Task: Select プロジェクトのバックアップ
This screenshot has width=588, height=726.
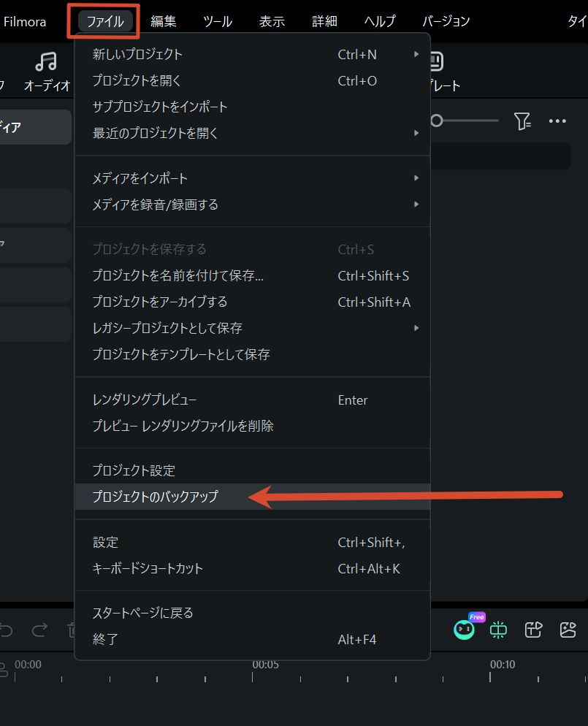Action: [252, 497]
